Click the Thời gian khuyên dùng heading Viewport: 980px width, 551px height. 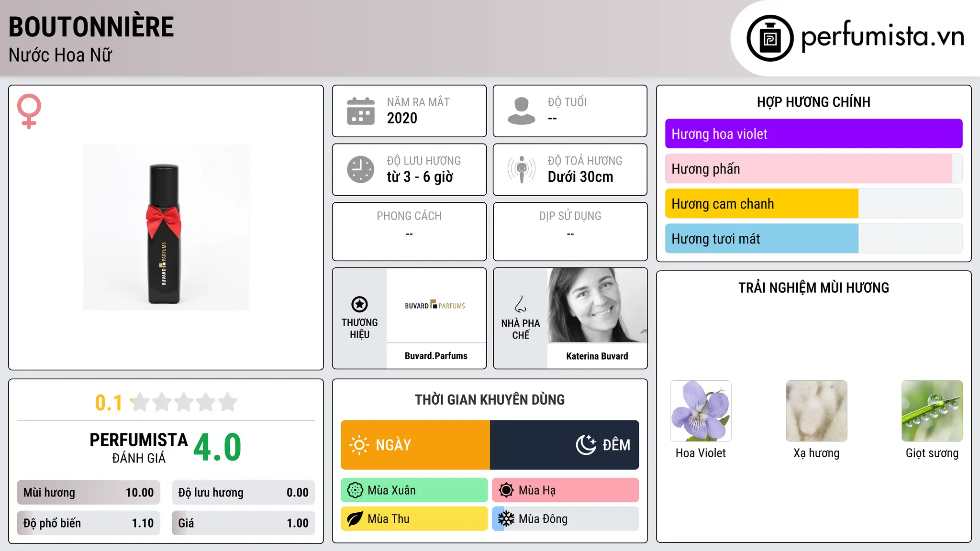click(x=490, y=399)
